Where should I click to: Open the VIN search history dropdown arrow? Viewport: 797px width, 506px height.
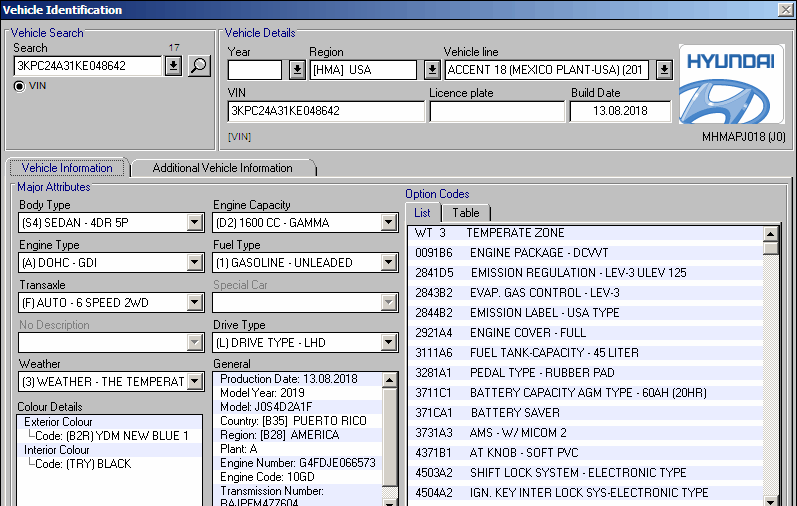click(173, 66)
